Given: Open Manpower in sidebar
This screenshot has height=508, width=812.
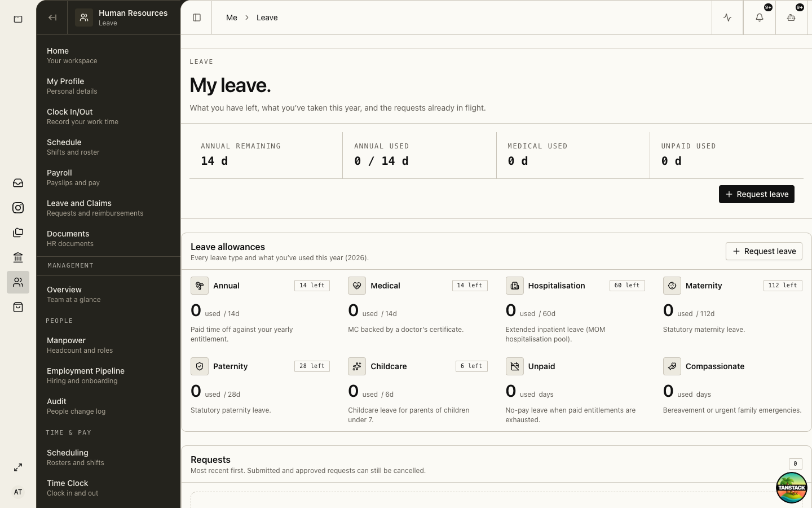Looking at the screenshot, I should click(108, 345).
